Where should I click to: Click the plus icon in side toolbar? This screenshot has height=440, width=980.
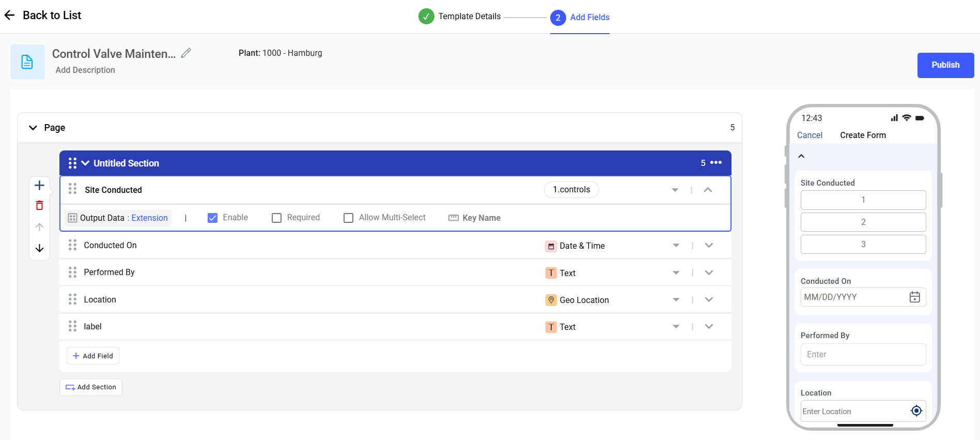(39, 185)
